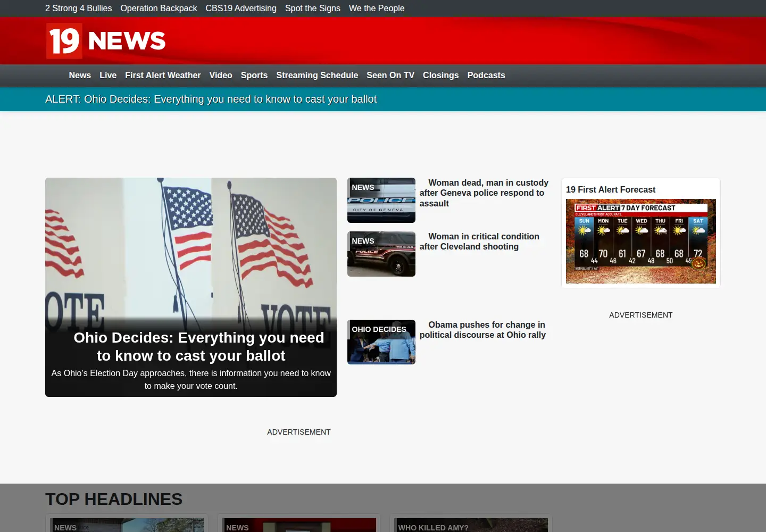
Task: Click the Ohio Decides alert banner
Action: tap(211, 99)
